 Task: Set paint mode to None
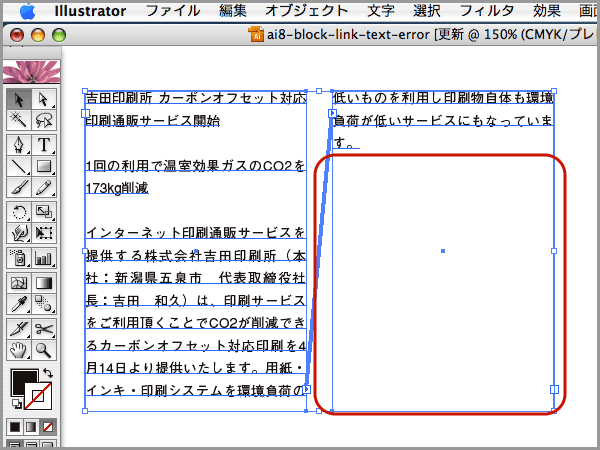(x=48, y=427)
